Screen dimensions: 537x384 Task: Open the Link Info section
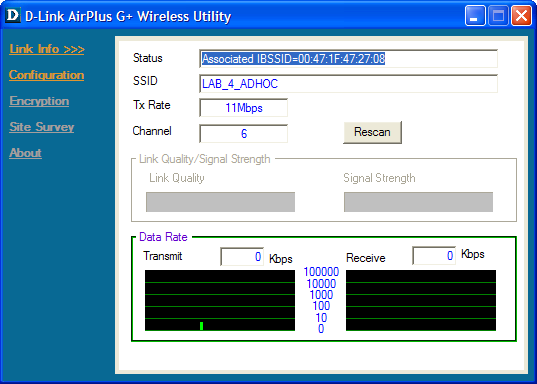click(47, 49)
